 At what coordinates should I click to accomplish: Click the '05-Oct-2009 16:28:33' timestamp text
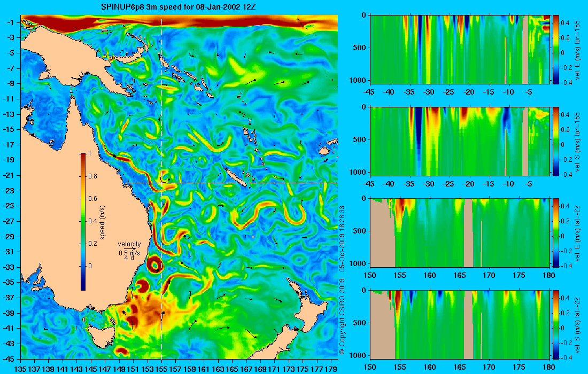pos(342,238)
